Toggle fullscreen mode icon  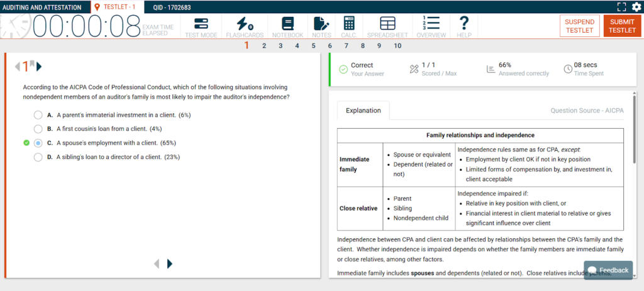coord(622,6)
